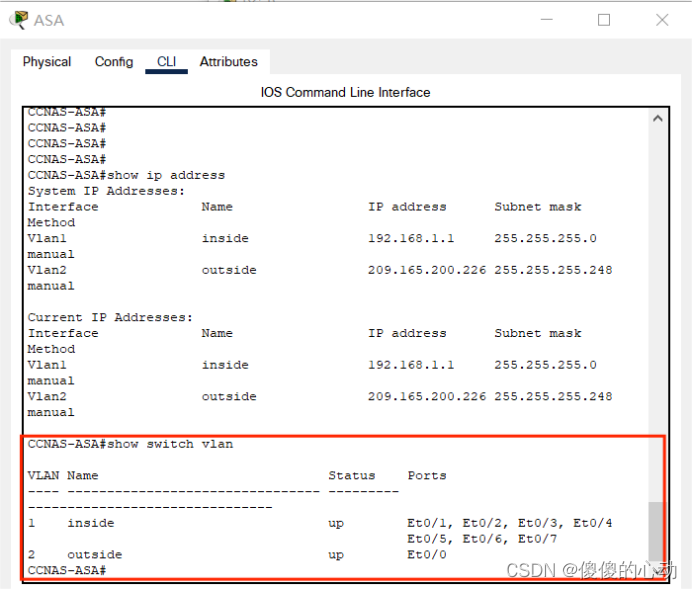Click the Et0/0 port entry for VLAN 2
692x589 pixels.
point(427,555)
